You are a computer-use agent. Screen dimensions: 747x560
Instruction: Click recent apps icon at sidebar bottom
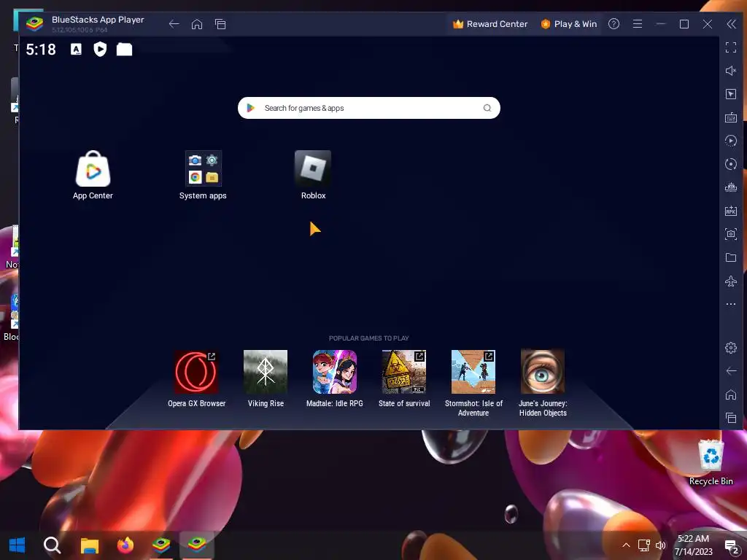click(x=731, y=418)
